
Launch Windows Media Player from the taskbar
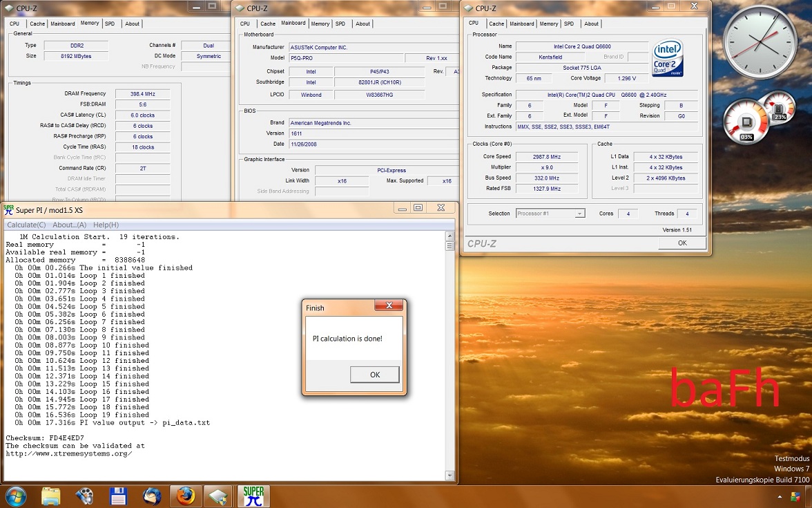tap(84, 496)
